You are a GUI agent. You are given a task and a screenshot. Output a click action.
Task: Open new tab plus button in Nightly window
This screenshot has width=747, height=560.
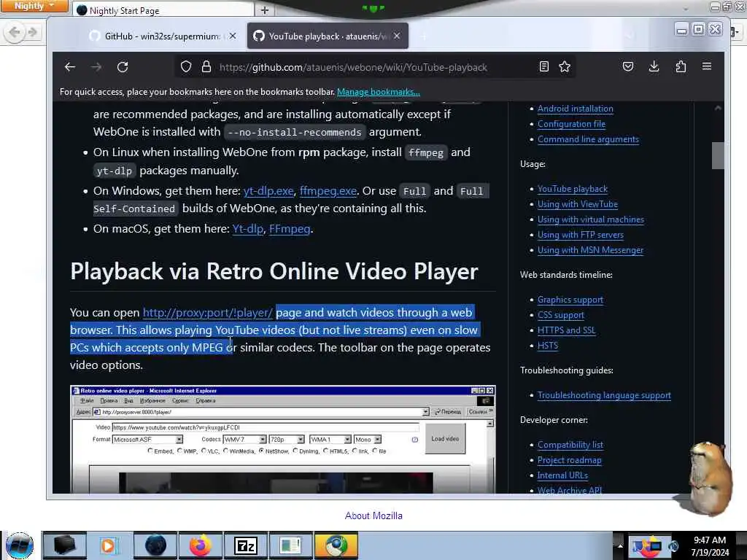click(x=265, y=10)
